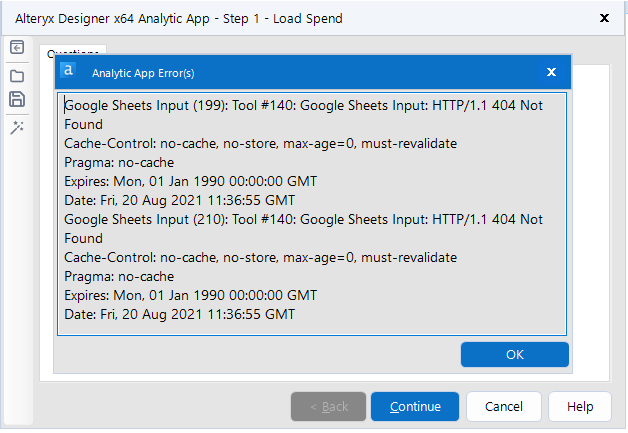Image resolution: width=628 pixels, height=433 pixels.
Task: Click the Step 1 - Load Spend title bar
Action: (250, 18)
